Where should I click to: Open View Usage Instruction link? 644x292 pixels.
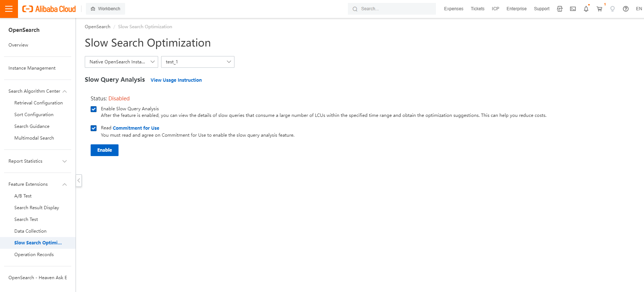click(176, 80)
